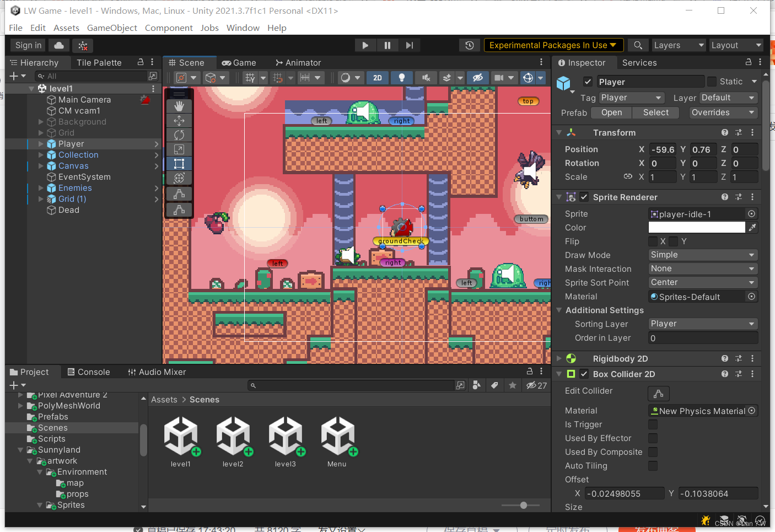Click the Pause button
Viewport: 775px width, 532px height.
(387, 45)
